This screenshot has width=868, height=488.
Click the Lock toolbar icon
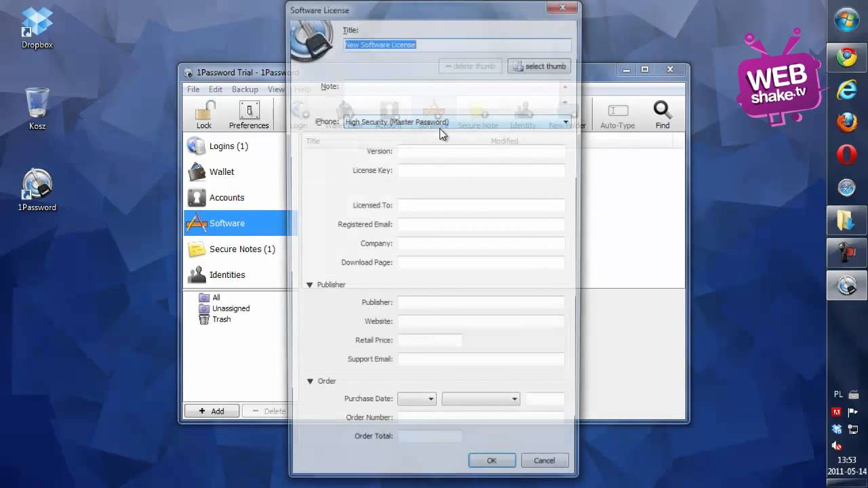pos(204,115)
